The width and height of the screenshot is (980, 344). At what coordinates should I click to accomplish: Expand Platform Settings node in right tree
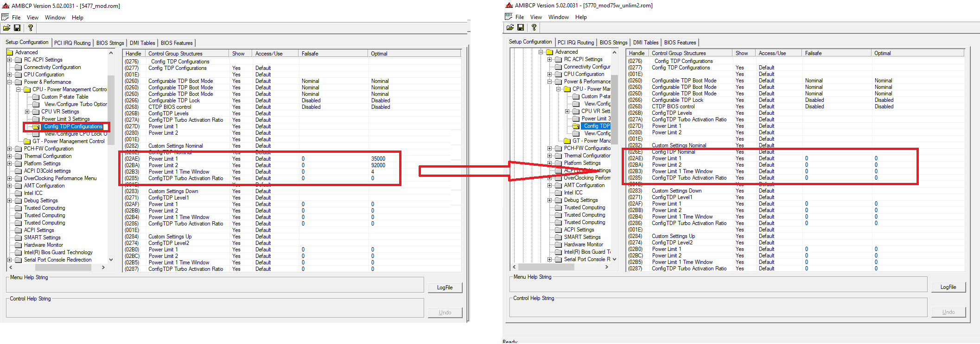click(550, 163)
